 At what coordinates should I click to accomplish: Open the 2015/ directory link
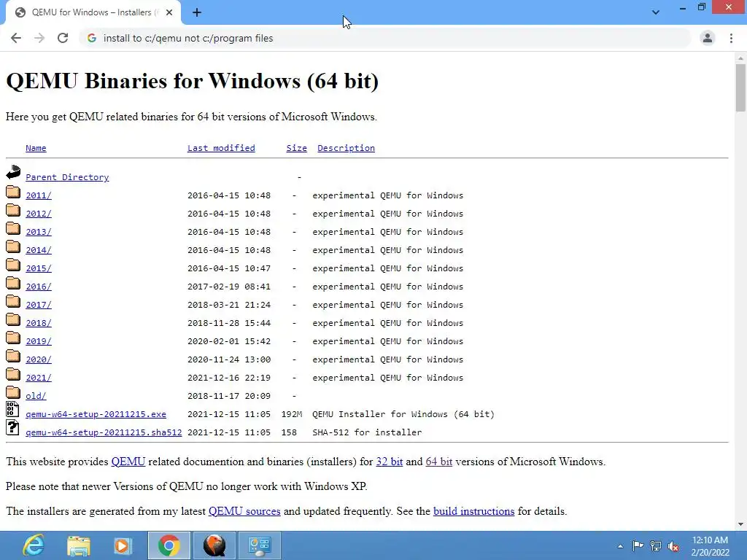[x=39, y=268]
